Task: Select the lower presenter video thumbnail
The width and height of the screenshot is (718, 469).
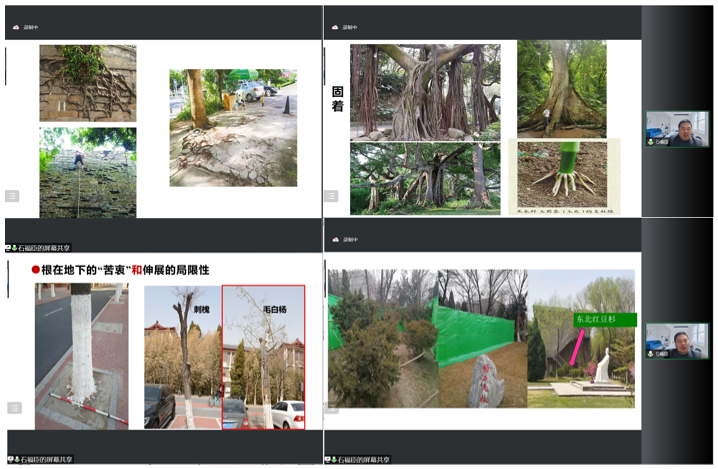Action: pyautogui.click(x=676, y=340)
